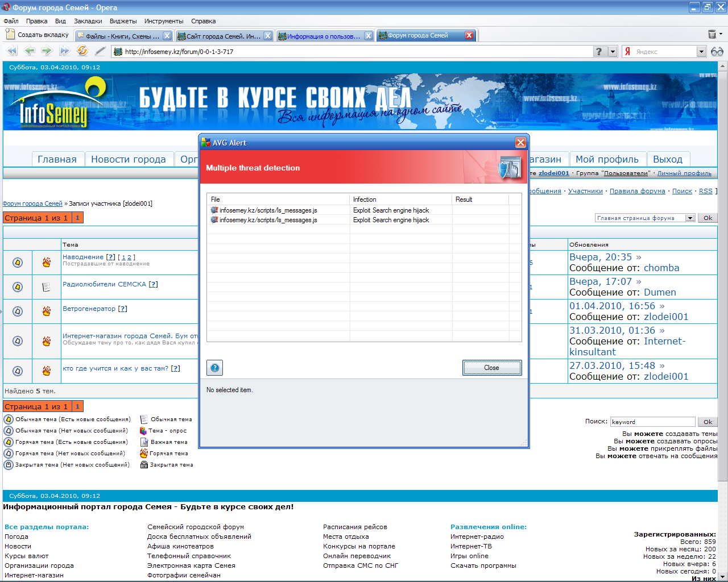Expand the 'Главная страница форума' jump dropdown
The height and width of the screenshot is (582, 728).
click(x=690, y=218)
